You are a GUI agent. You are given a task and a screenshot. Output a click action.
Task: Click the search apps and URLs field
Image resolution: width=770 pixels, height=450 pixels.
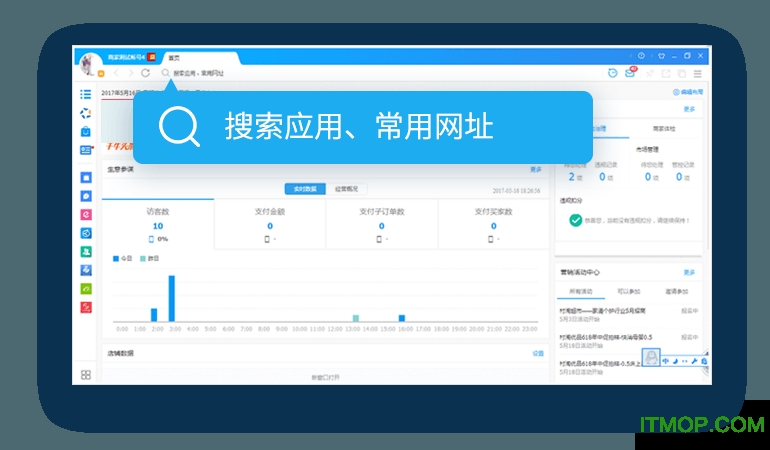coord(200,73)
